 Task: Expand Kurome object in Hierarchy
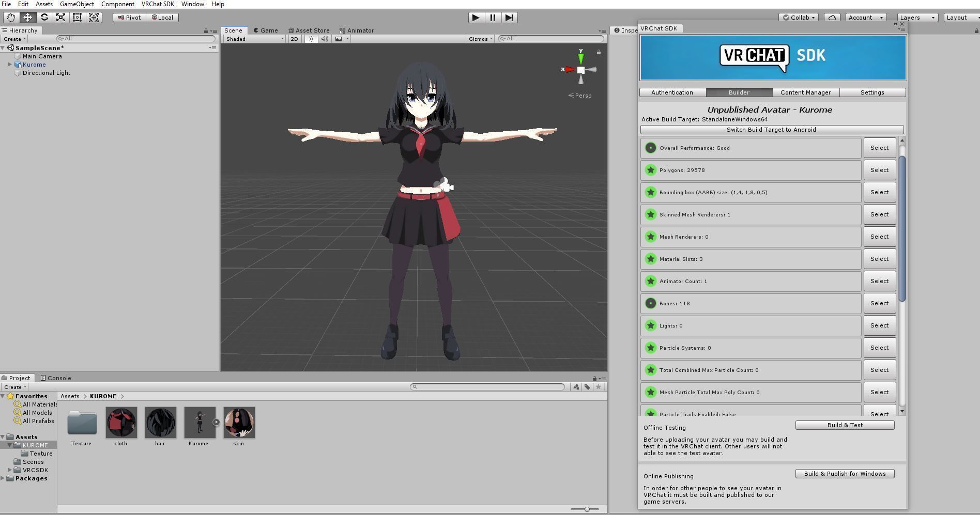point(9,65)
